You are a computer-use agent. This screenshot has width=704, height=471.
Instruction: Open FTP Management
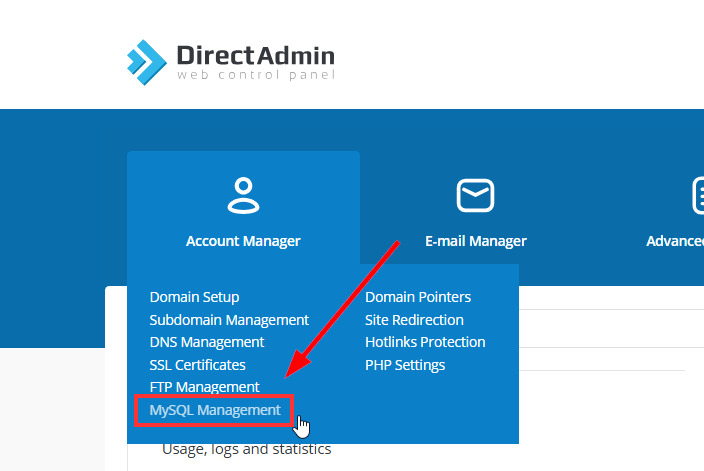tap(204, 387)
